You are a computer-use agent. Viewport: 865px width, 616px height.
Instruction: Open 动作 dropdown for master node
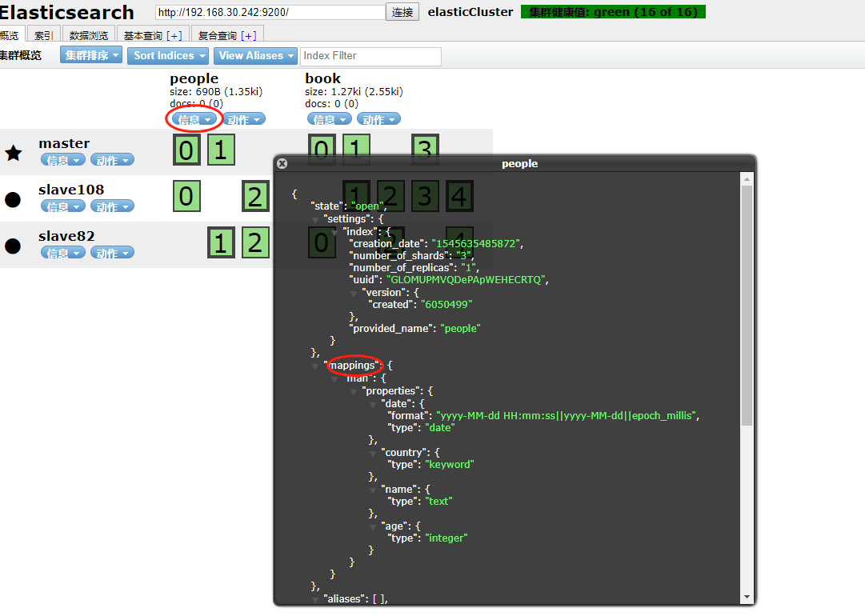pos(113,161)
